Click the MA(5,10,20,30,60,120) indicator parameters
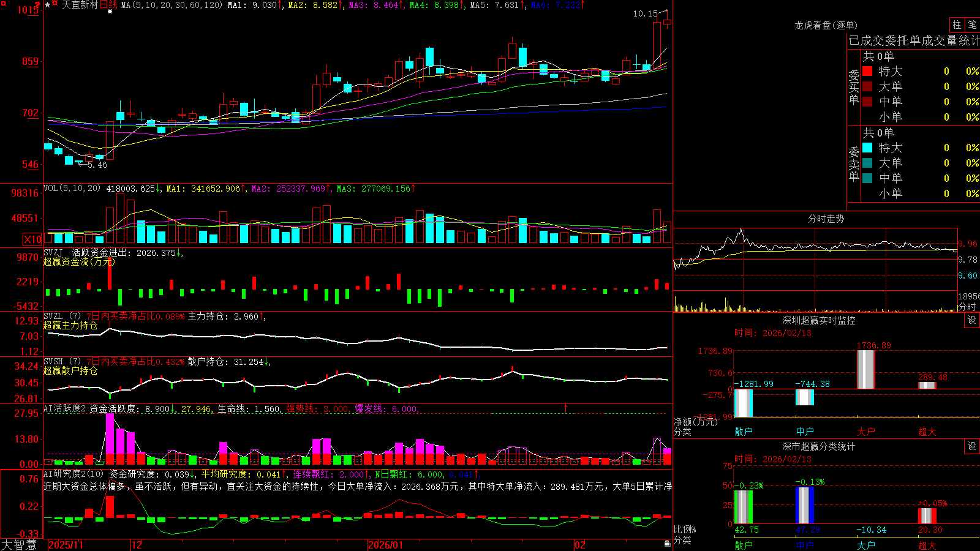This screenshot has height=551, width=980. tap(171, 5)
